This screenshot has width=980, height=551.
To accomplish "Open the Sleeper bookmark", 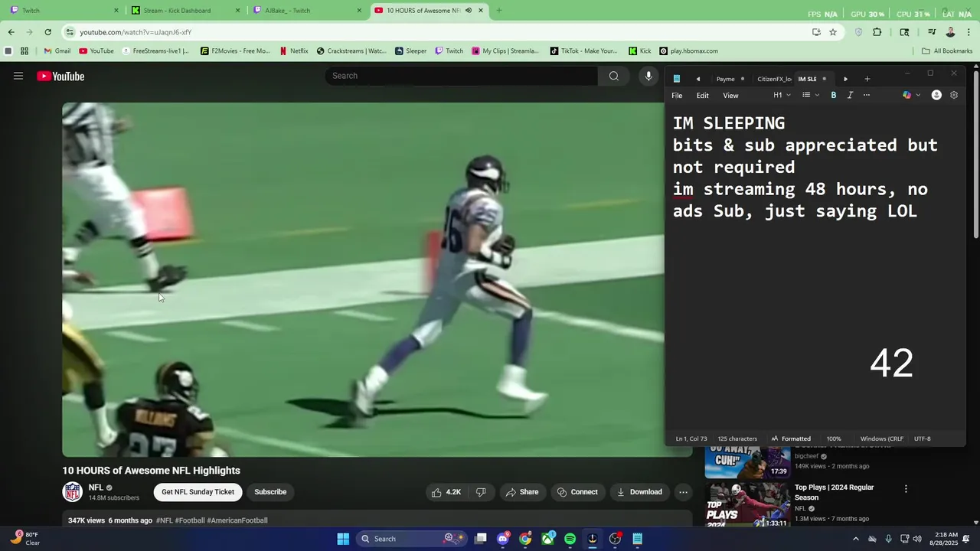I will tap(411, 51).
